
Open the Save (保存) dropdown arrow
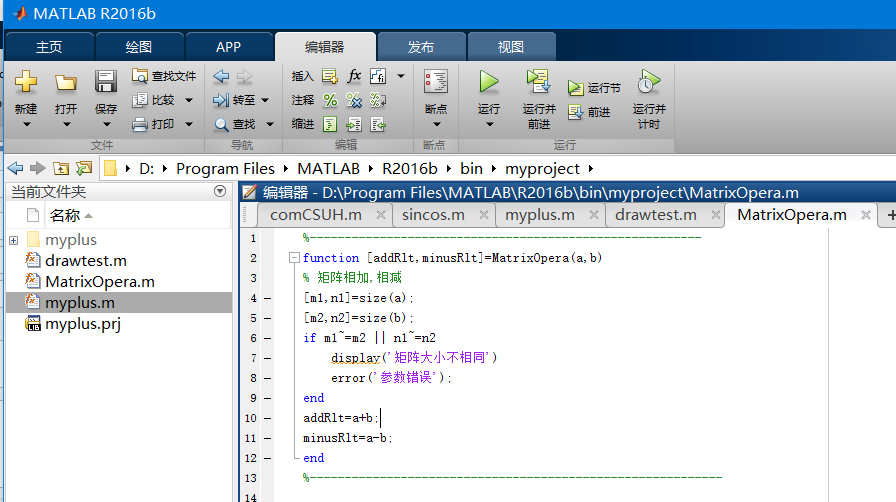(106, 124)
